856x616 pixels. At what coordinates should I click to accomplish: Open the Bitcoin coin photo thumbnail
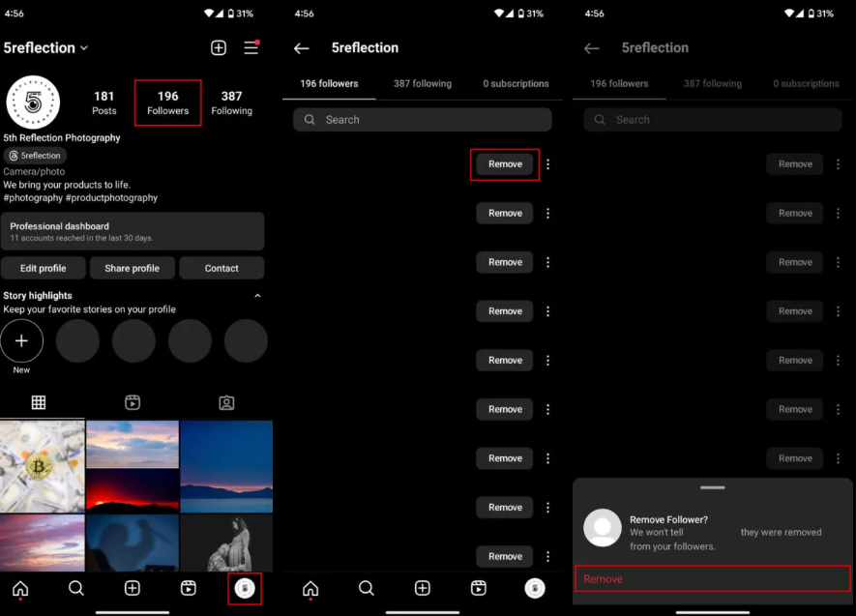coord(42,466)
